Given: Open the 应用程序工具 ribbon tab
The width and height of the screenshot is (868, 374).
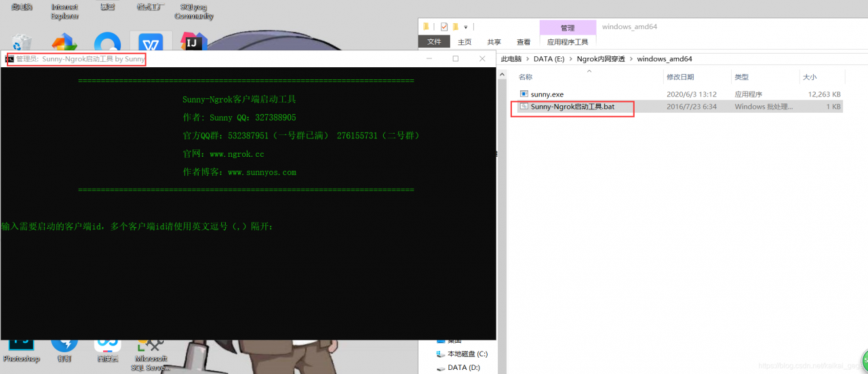Looking at the screenshot, I should click(568, 41).
